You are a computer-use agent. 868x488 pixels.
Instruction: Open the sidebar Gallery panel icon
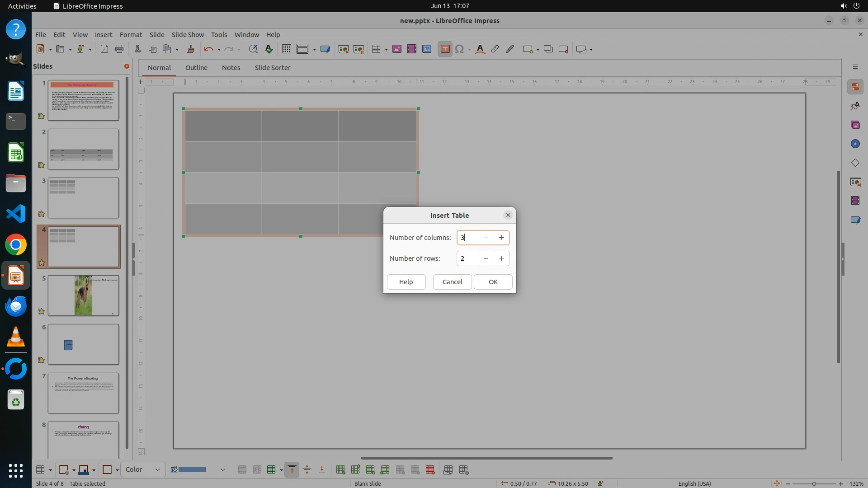point(855,125)
